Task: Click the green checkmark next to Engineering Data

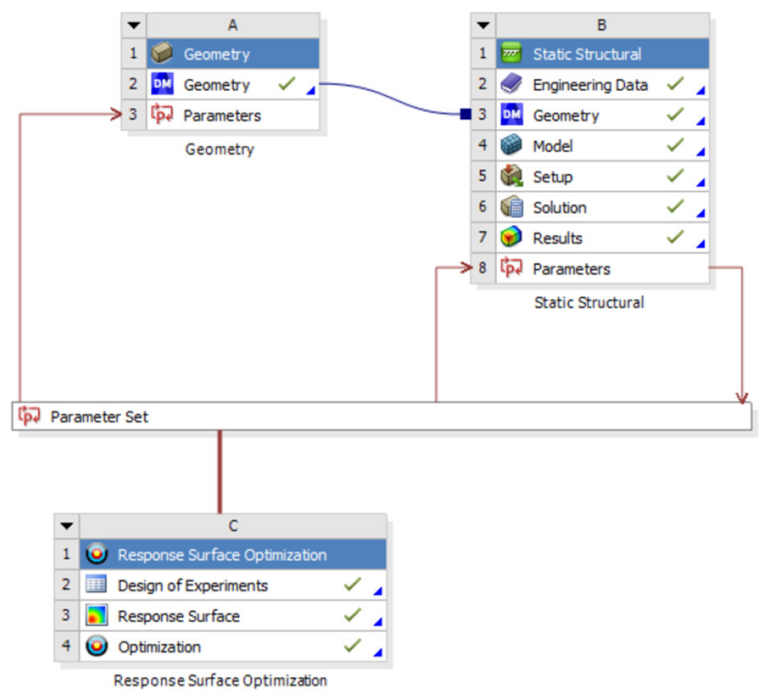Action: click(675, 84)
